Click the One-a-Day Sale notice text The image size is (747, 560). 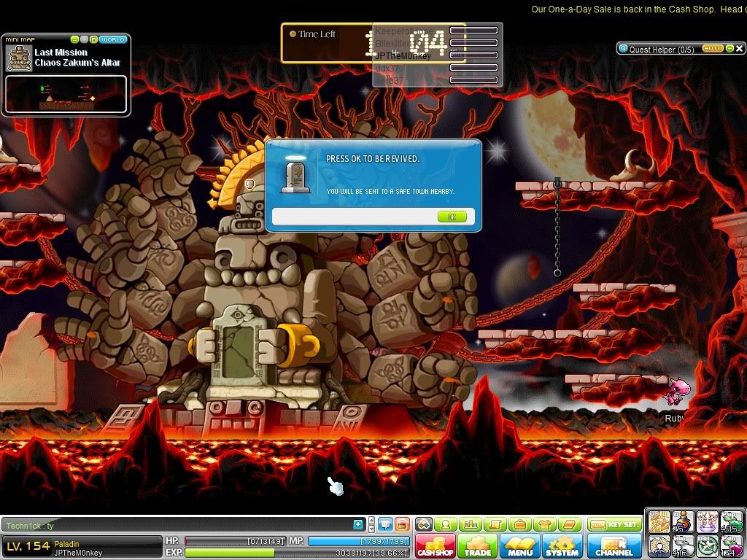pos(638,9)
